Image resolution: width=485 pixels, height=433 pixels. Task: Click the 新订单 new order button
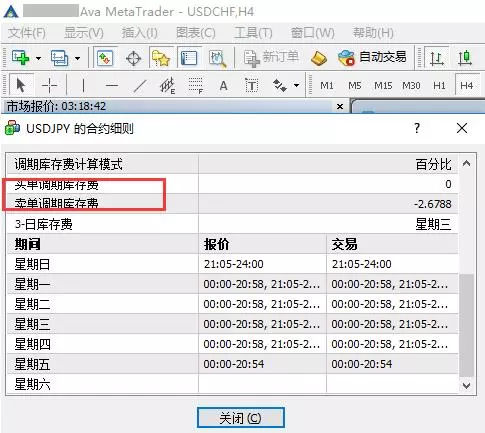[271, 58]
